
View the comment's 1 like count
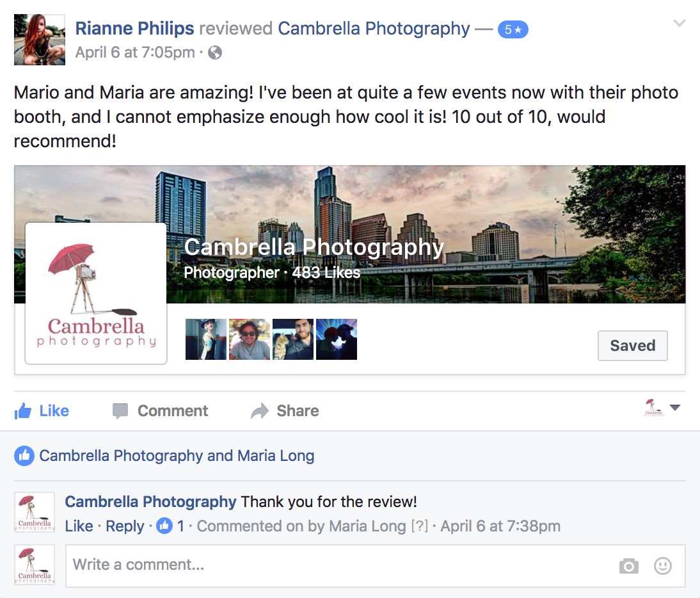171,526
